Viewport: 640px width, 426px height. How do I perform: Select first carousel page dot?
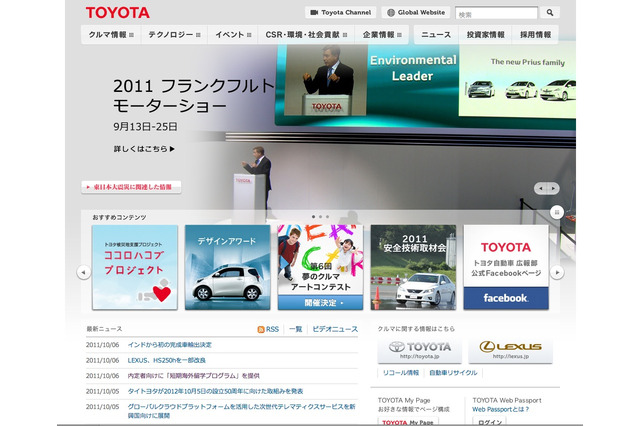pos(313,217)
